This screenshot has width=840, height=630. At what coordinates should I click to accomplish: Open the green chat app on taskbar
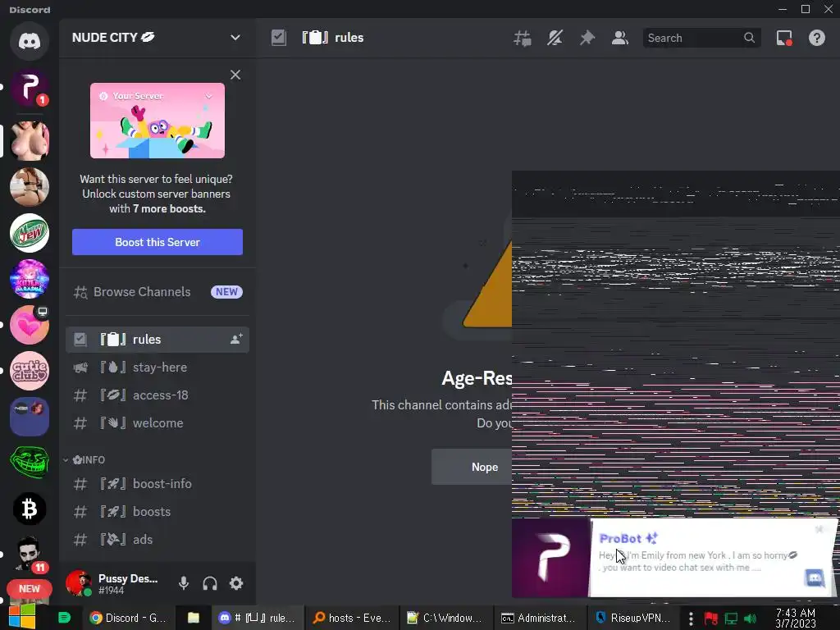pyautogui.click(x=64, y=618)
